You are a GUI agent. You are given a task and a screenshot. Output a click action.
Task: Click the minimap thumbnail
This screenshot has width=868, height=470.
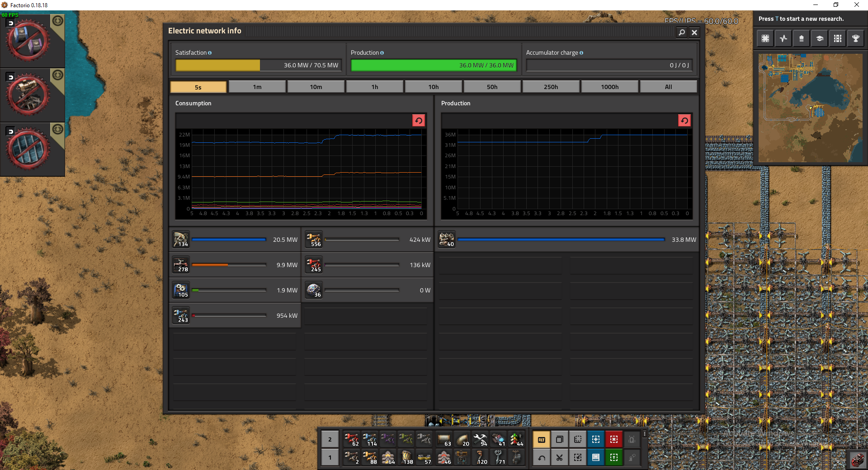(810, 108)
